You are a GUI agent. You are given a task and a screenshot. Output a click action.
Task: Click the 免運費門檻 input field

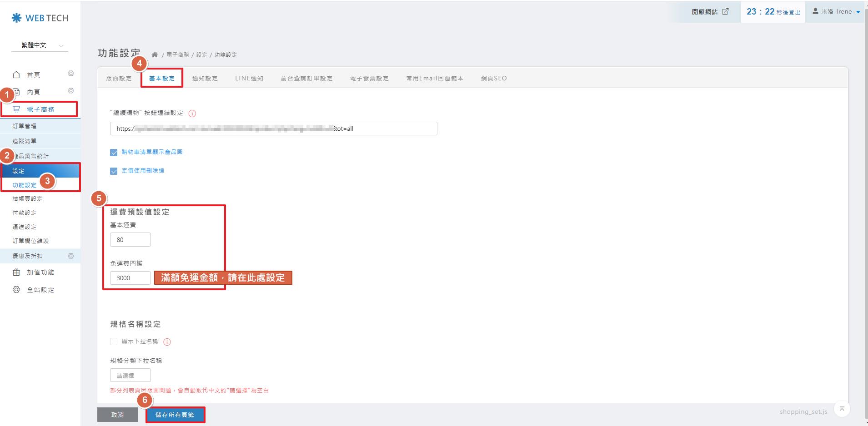130,278
